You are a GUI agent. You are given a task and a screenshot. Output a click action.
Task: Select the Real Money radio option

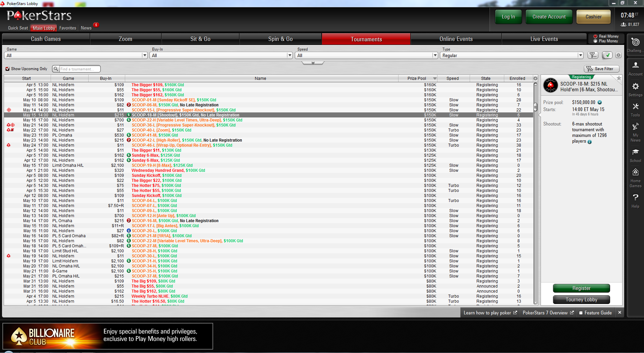[595, 36]
